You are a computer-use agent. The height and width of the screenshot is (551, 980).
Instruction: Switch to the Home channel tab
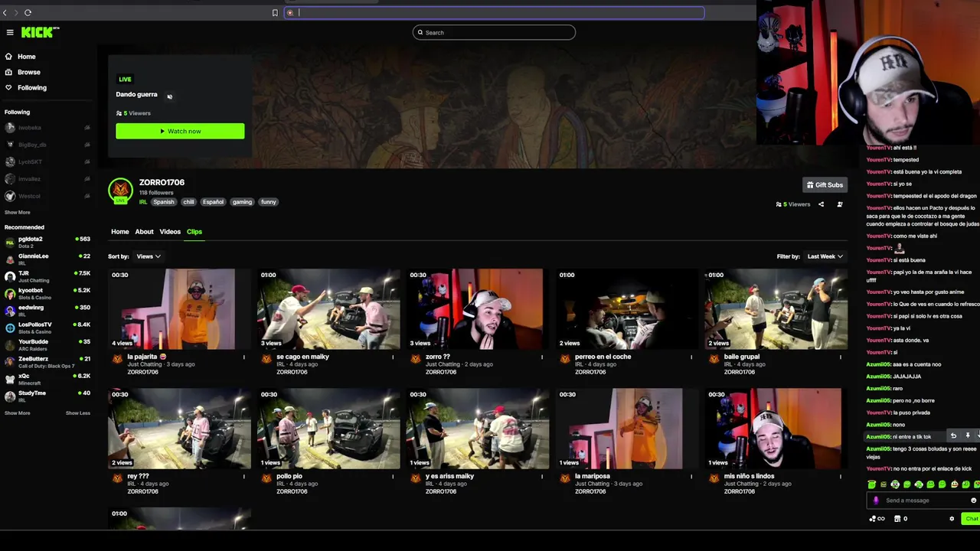coord(120,232)
